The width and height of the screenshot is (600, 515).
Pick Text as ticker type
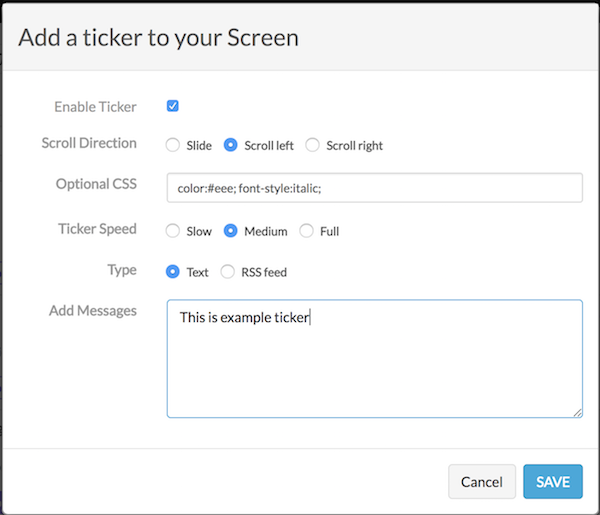tap(173, 272)
